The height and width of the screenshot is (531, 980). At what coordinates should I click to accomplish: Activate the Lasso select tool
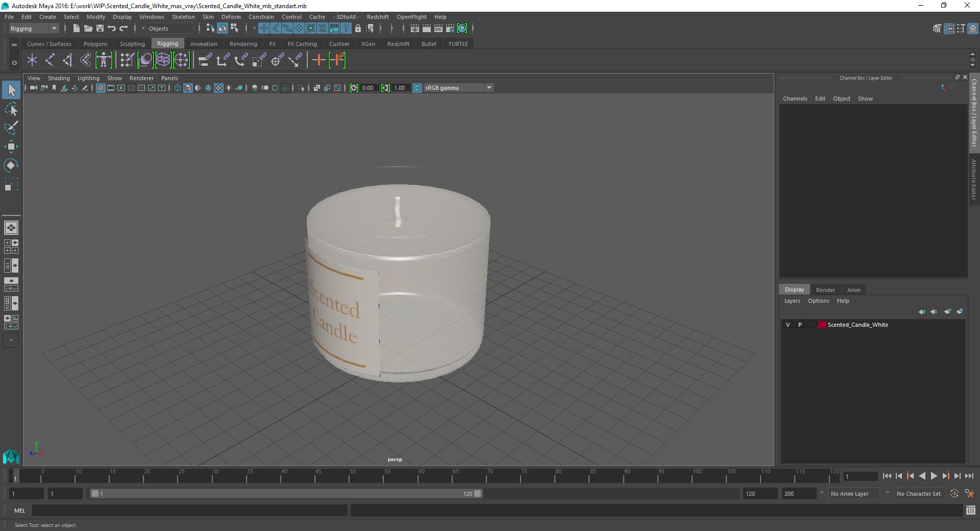pyautogui.click(x=11, y=109)
